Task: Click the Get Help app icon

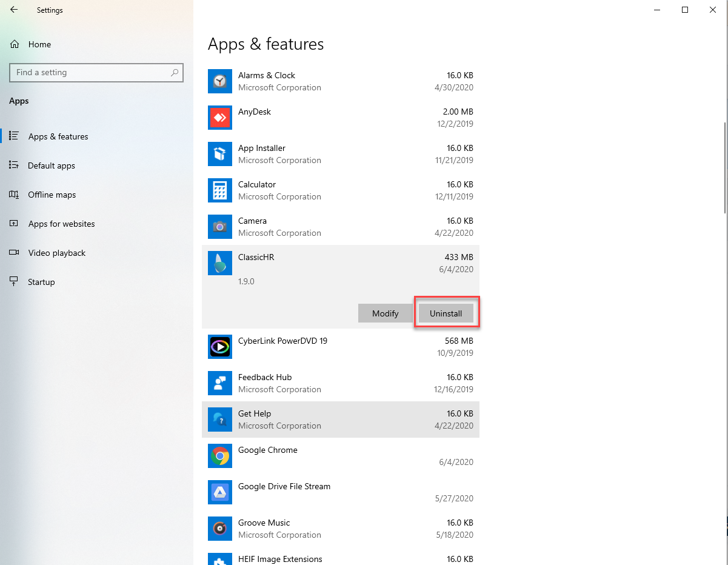Action: 220,420
